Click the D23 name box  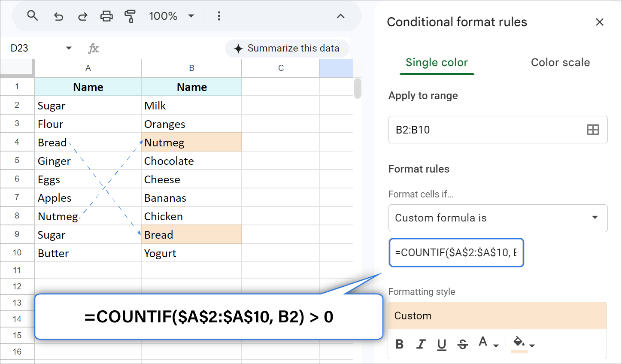coord(20,48)
